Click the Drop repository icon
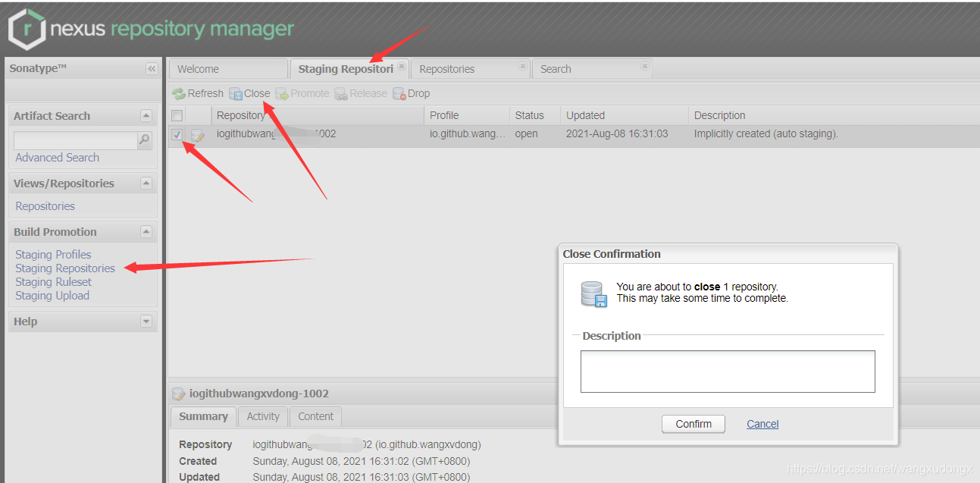 [x=399, y=94]
